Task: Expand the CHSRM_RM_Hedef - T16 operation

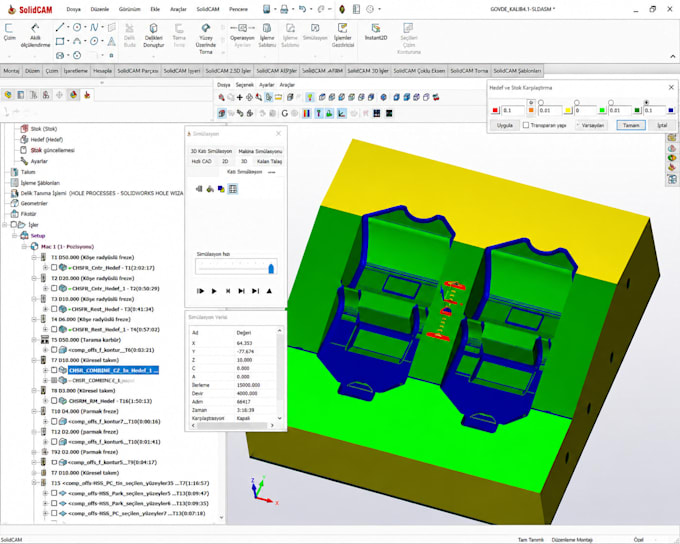Action: (45, 401)
